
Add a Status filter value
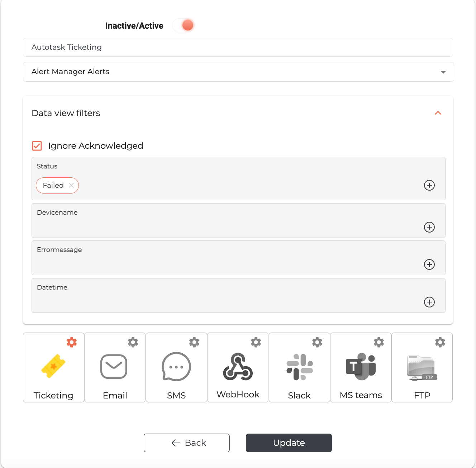pos(429,185)
